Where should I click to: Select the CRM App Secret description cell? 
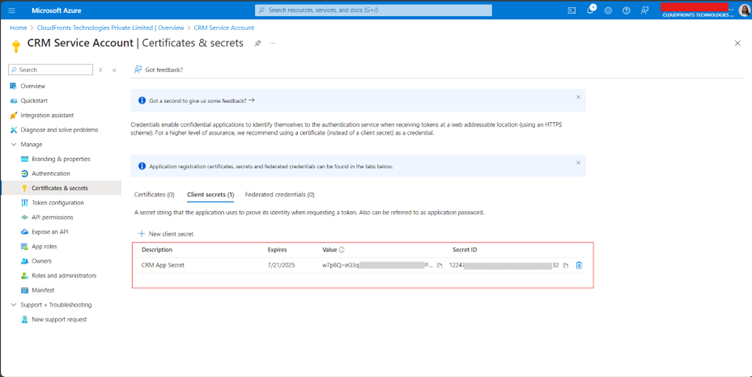pyautogui.click(x=163, y=265)
